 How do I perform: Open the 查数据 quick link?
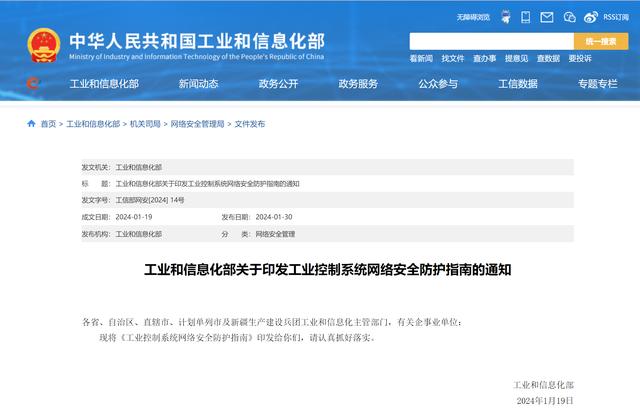[548, 58]
